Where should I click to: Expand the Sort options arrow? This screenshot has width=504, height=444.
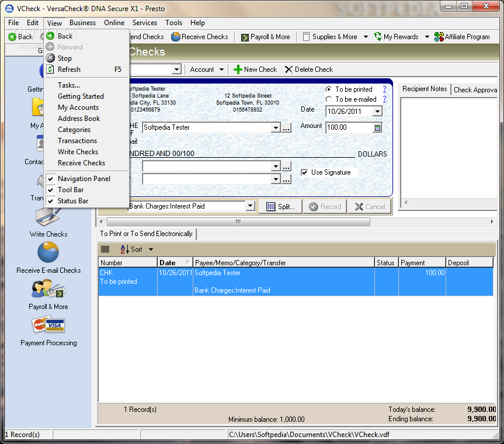pos(151,249)
